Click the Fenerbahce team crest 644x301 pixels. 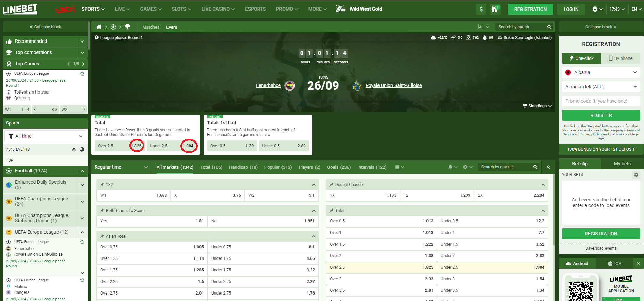(290, 86)
